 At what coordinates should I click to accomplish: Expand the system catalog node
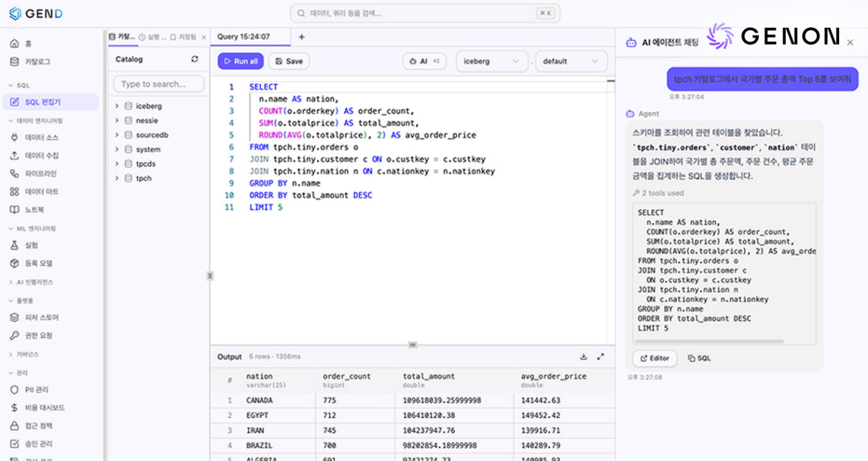pos(117,149)
